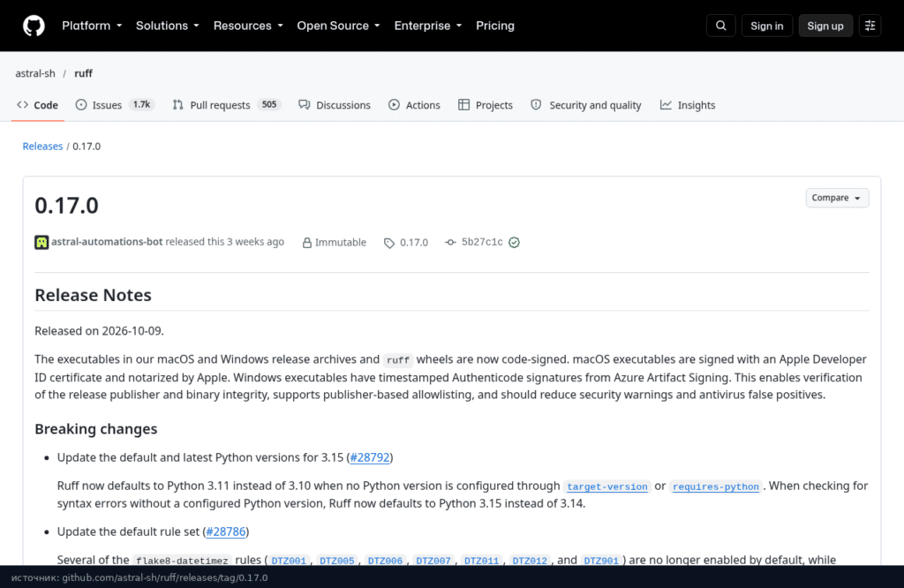904x588 pixels.
Task: Click the Pull requests count 505
Action: pos(269,104)
